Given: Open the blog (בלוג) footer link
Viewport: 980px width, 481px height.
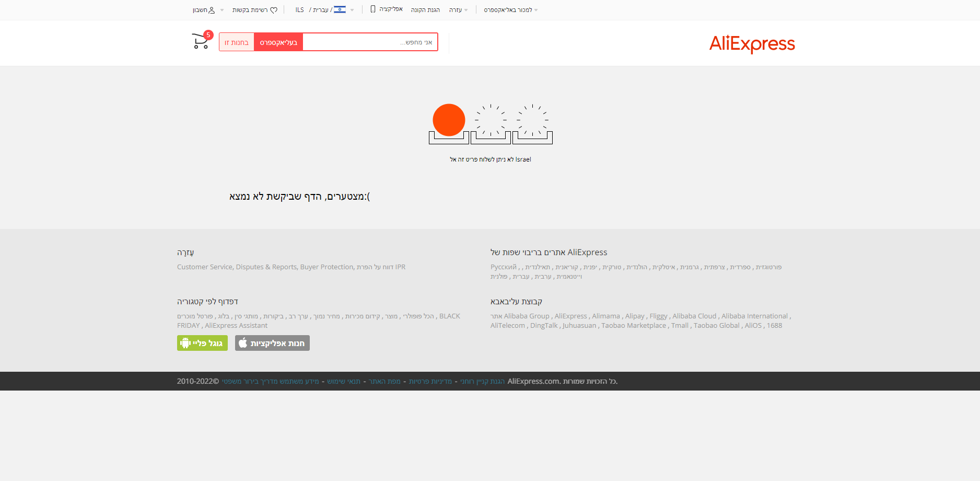Looking at the screenshot, I should [224, 316].
